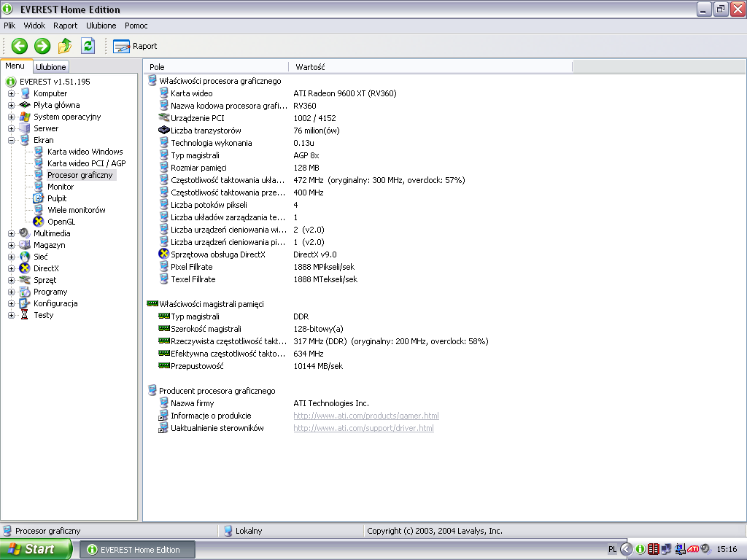Click EVEREST Home Edition taskbar button

click(136, 550)
